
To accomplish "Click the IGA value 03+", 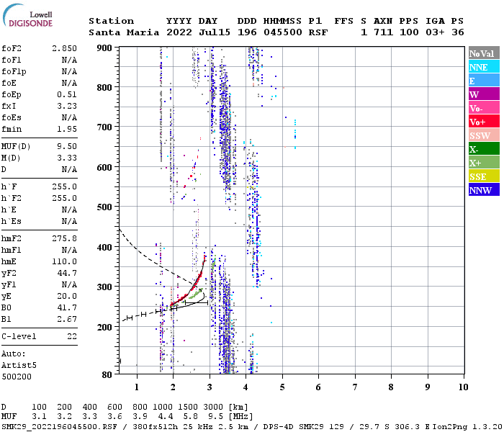I will (x=435, y=32).
